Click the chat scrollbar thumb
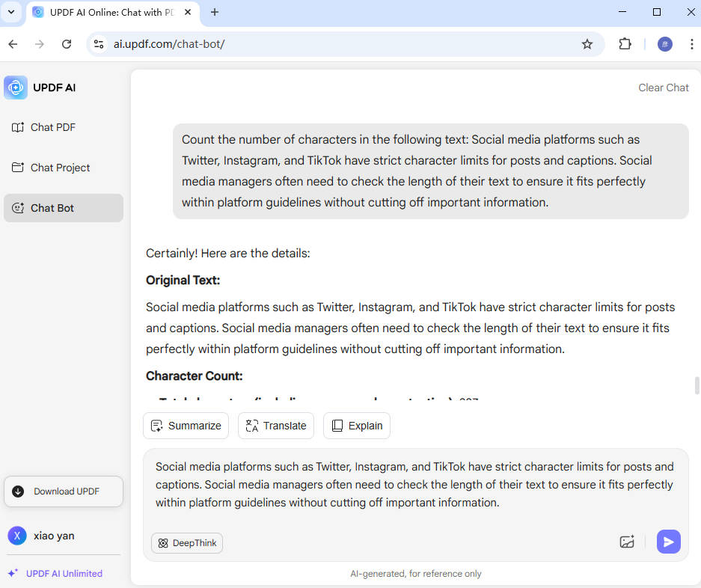 click(697, 385)
